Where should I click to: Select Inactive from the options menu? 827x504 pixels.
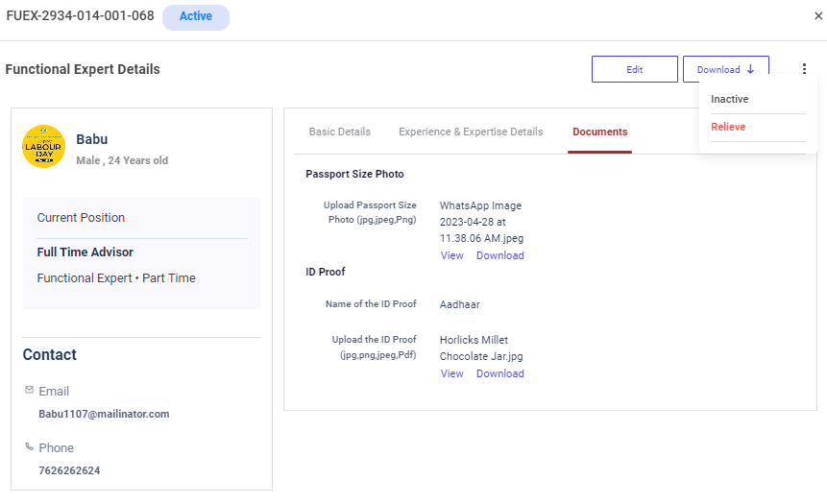[730, 99]
